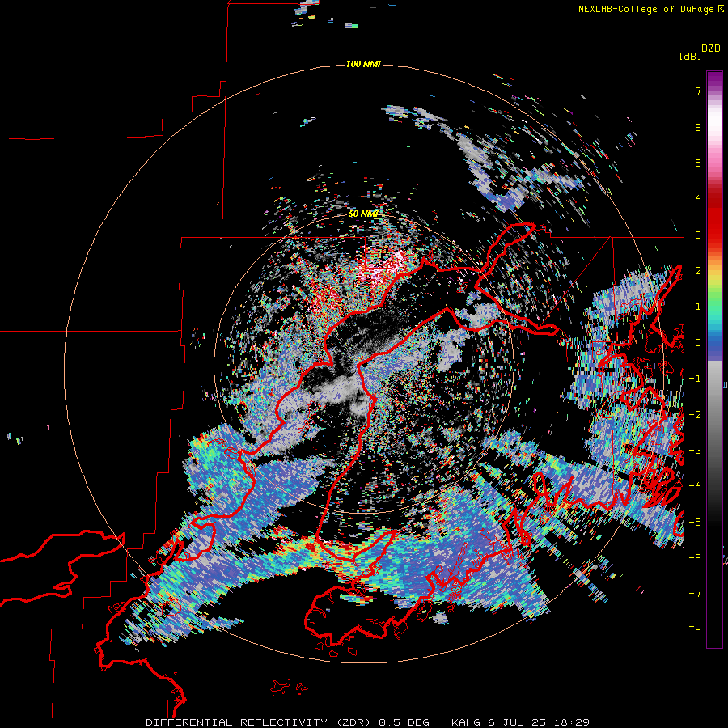Click the TH label on the color scale

pos(695,630)
